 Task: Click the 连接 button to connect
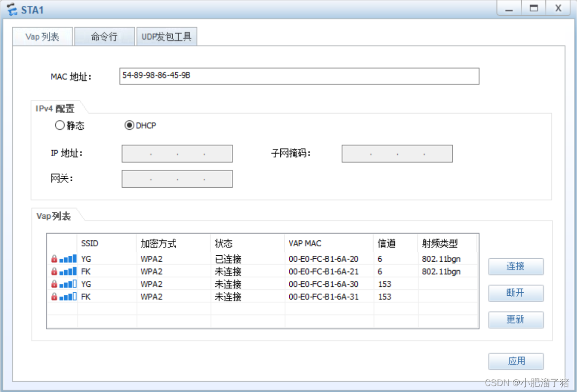click(515, 267)
